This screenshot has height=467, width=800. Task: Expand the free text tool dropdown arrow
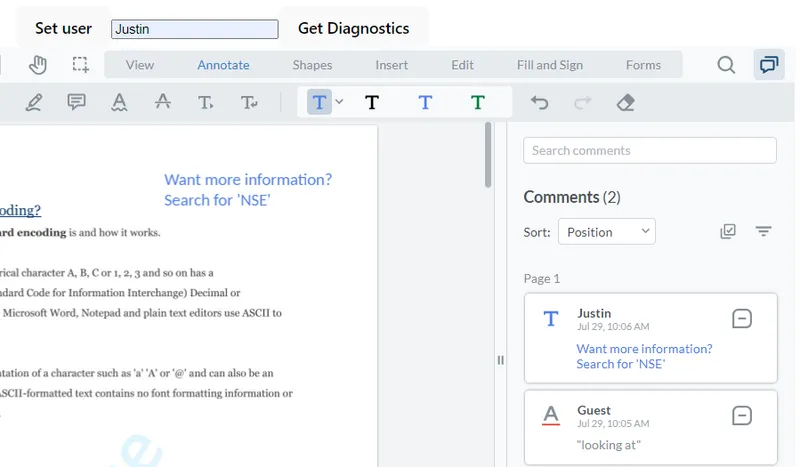339,102
